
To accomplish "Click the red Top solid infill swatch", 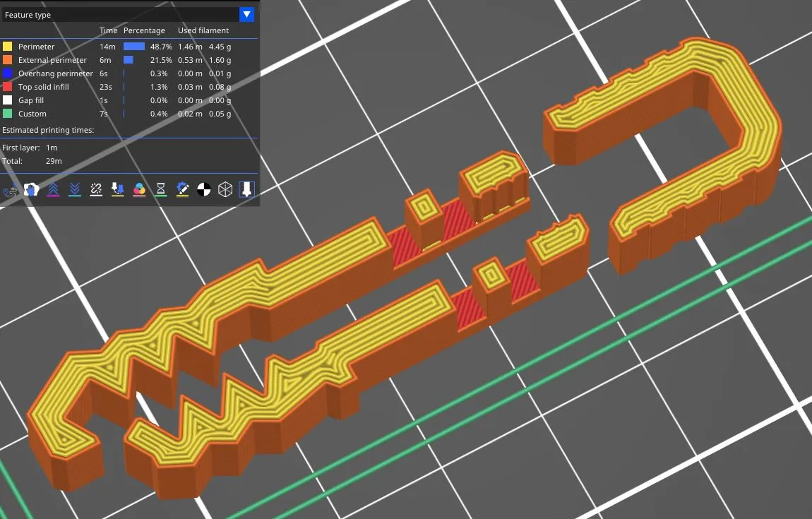I will click(7, 87).
